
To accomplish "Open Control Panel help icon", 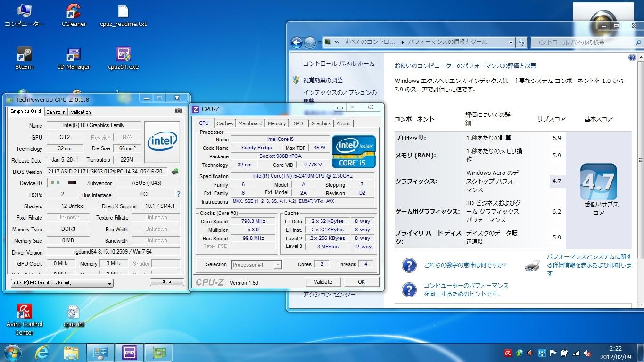I will coord(632,58).
